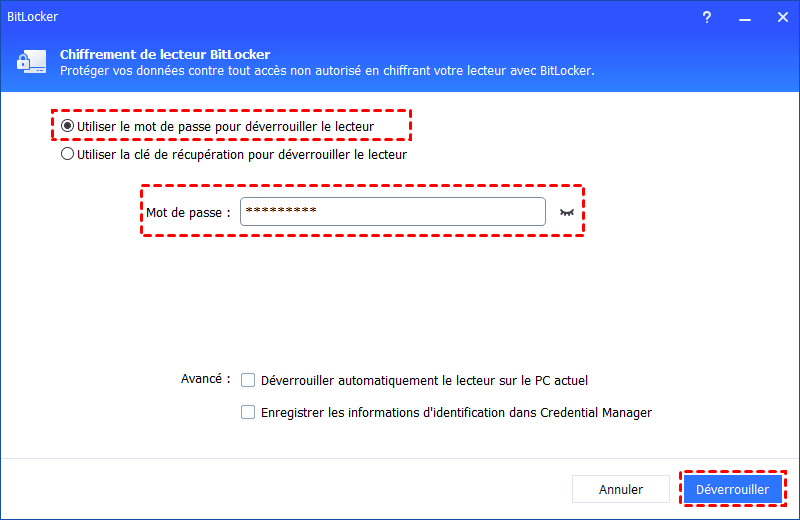Click the BitLocker lock icon in header
Viewport: 800px width, 520px height.
[29, 62]
